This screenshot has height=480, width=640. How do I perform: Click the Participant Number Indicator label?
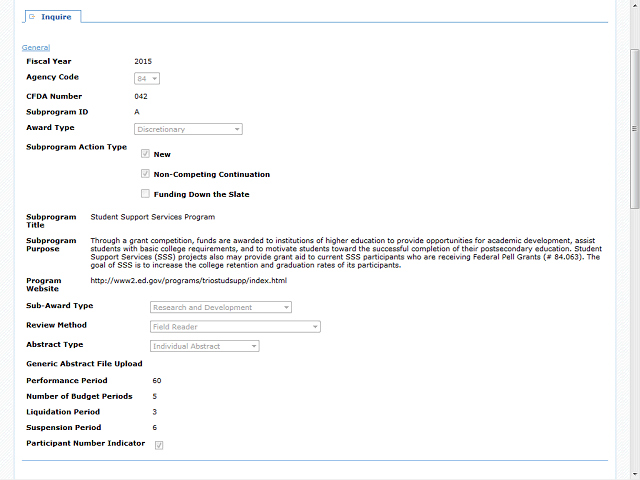click(85, 443)
